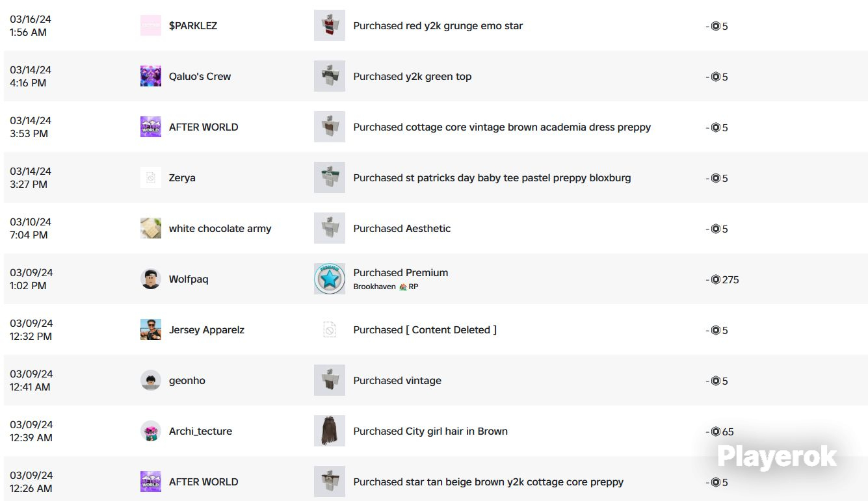The image size is (868, 501).
Task: Click the Content Deleted placeholder icon
Action: click(x=330, y=330)
